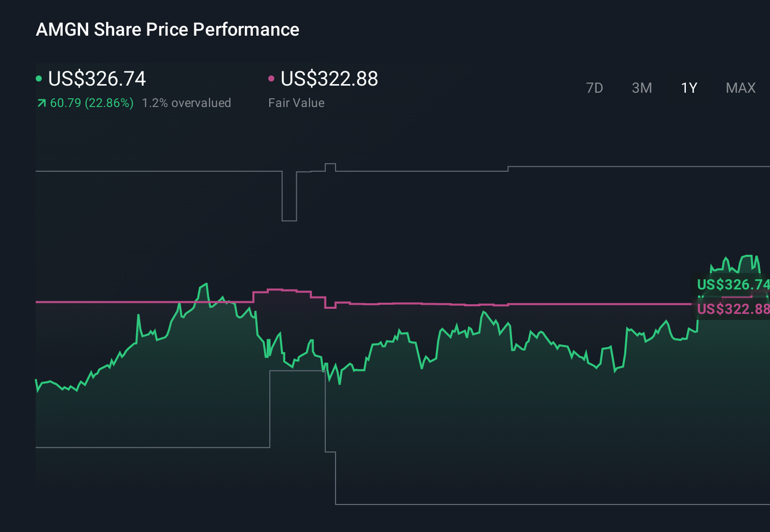This screenshot has height=532, width=770.
Task: Select the US$322.88 fair value label on chart edge
Action: 733,309
